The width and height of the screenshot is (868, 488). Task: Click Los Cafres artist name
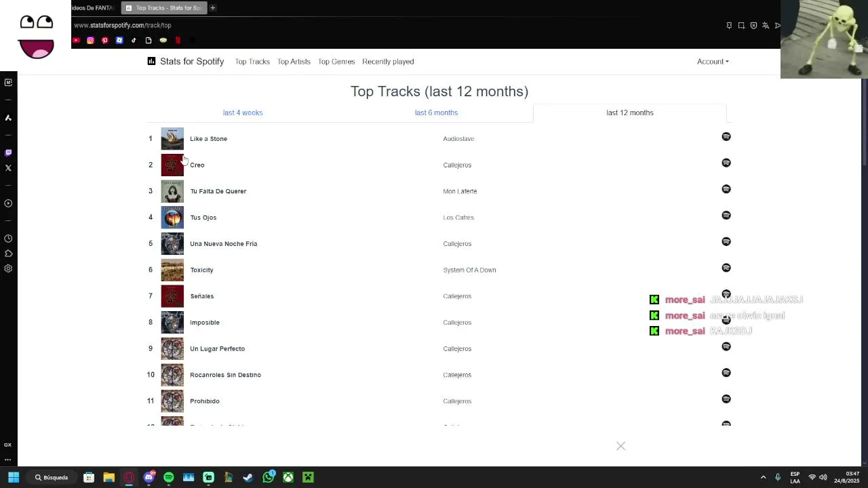point(458,218)
